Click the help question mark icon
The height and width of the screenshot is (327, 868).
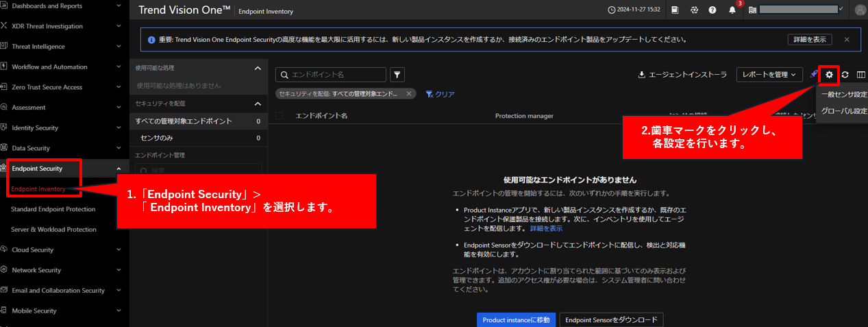click(712, 10)
